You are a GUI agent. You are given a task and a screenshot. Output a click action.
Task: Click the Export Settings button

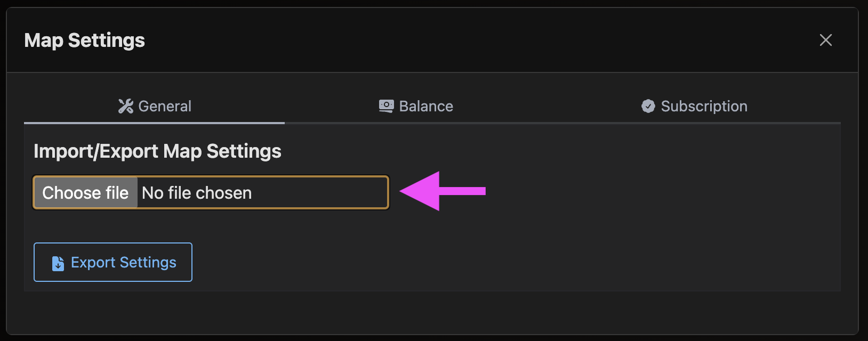(x=112, y=262)
